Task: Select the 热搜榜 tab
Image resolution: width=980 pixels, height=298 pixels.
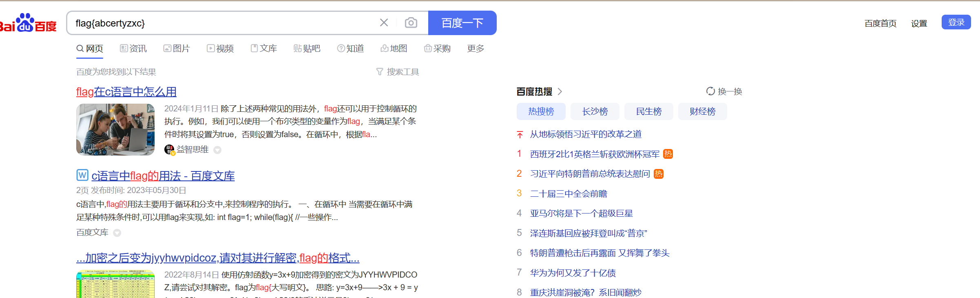Action: [x=541, y=111]
